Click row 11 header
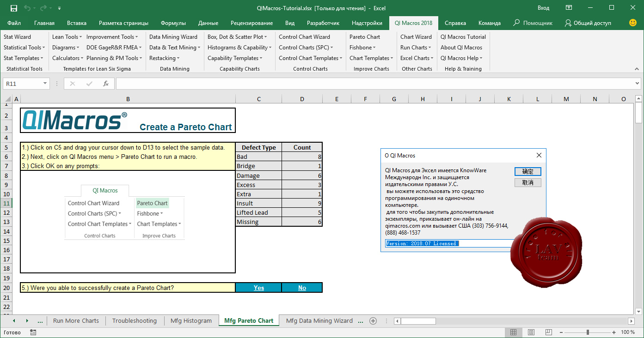 pos(6,203)
